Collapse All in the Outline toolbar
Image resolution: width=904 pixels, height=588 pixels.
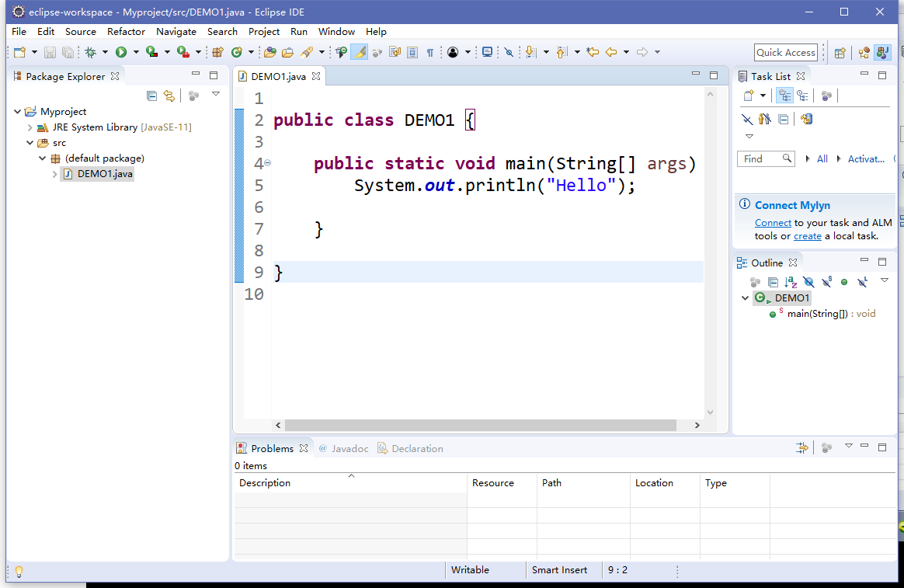(x=773, y=282)
